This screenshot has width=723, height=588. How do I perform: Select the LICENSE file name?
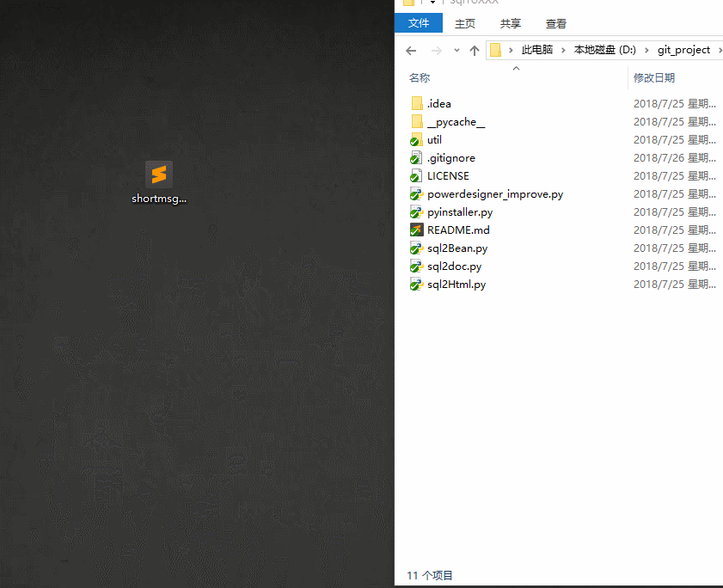(448, 175)
